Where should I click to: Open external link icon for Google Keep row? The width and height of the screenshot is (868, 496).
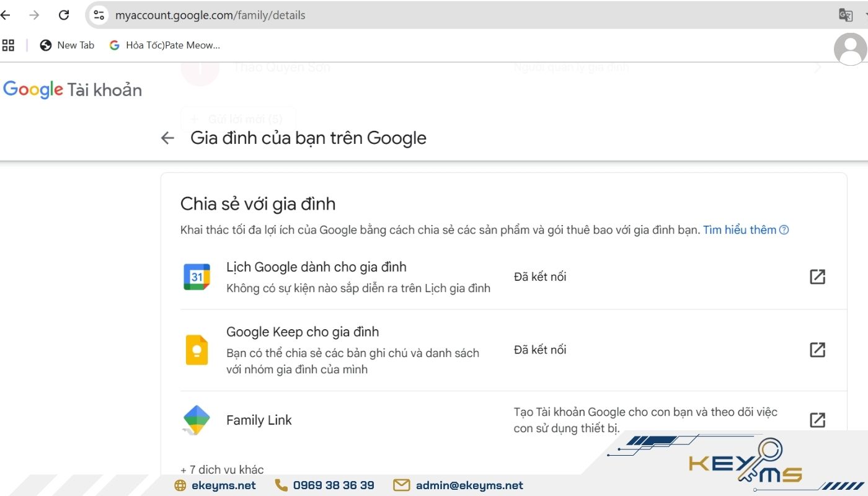tap(818, 350)
